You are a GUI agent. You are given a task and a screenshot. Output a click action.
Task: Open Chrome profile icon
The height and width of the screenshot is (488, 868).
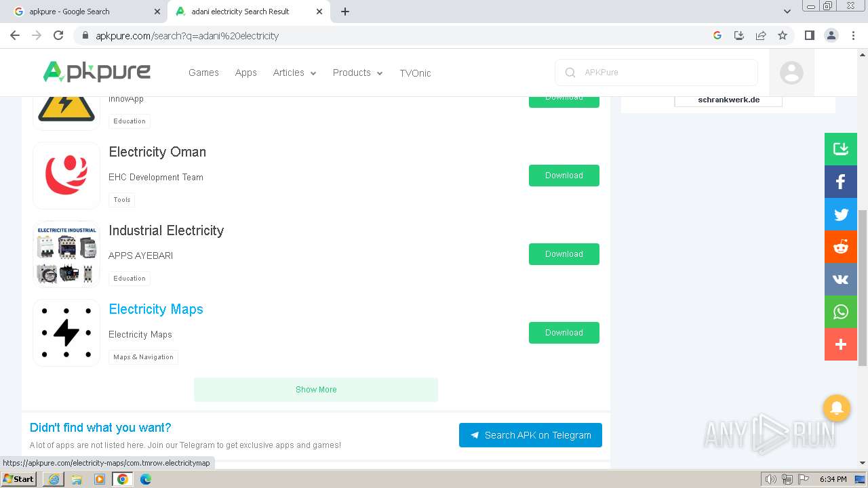831,35
